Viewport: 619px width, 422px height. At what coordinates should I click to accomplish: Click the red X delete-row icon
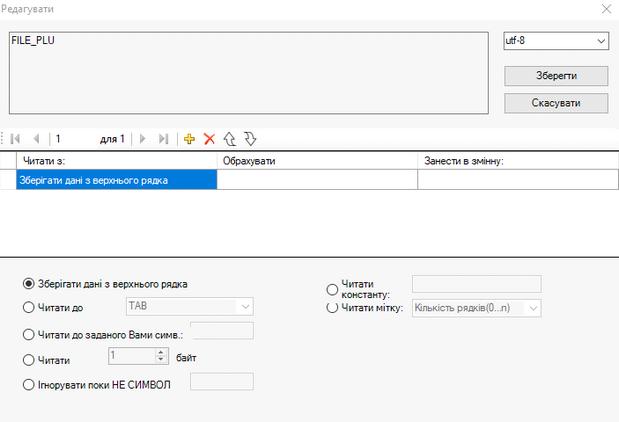tap(209, 139)
